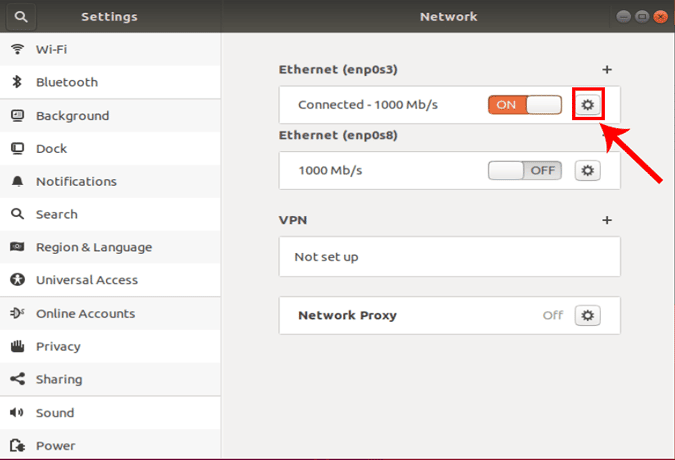
Task: Click the 'Not set up' VPN row
Action: pos(449,257)
